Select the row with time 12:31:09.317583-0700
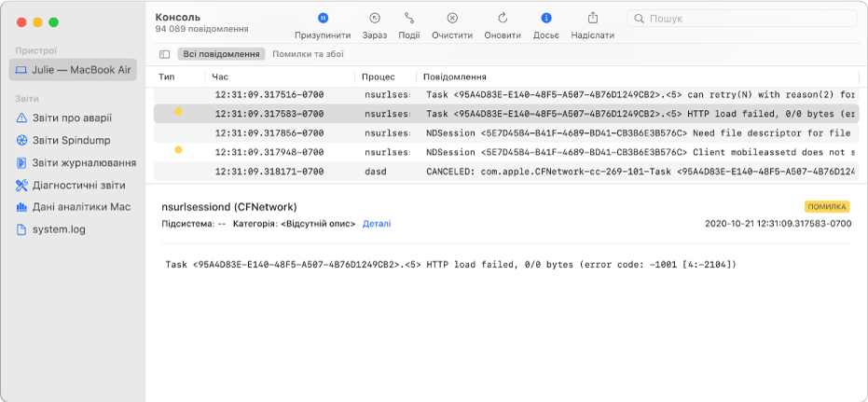Screen dimensions: 868x402 pyautogui.click(x=506, y=114)
